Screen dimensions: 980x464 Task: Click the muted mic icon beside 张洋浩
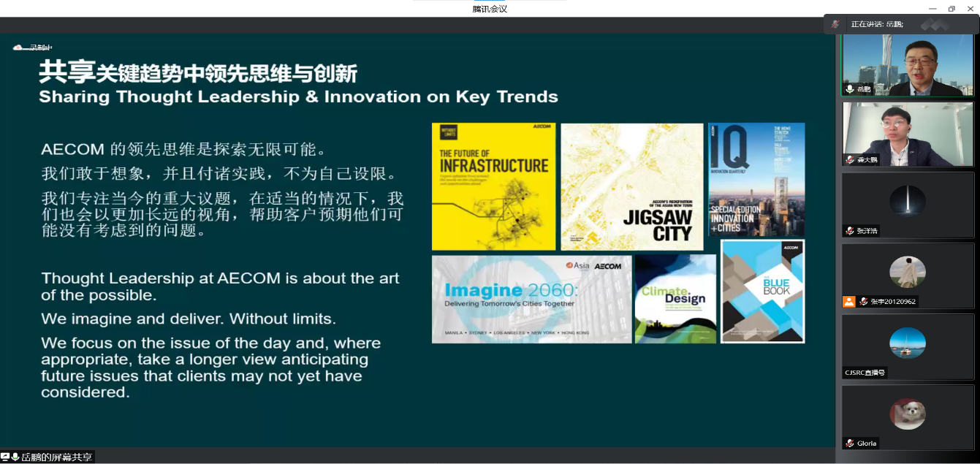pos(849,230)
